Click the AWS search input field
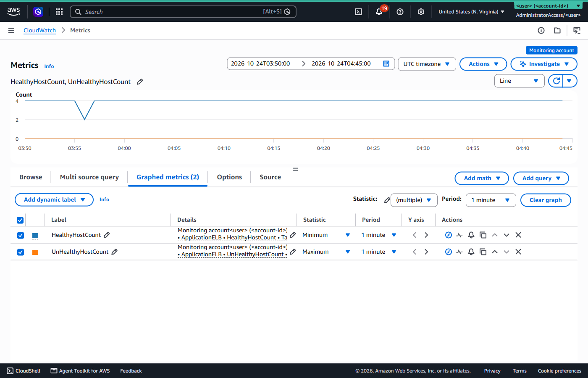The width and height of the screenshot is (588, 378). pos(183,12)
